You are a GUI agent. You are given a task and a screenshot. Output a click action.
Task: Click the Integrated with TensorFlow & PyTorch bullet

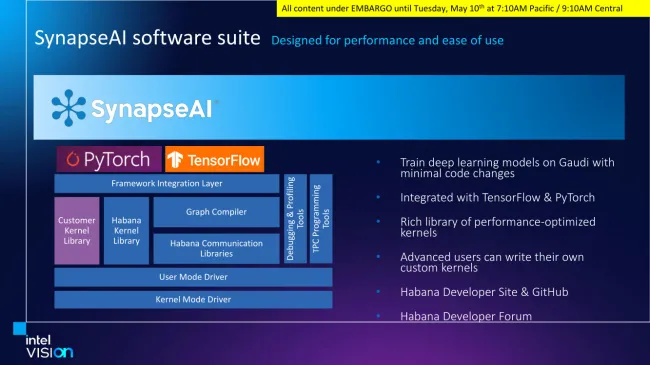point(497,197)
